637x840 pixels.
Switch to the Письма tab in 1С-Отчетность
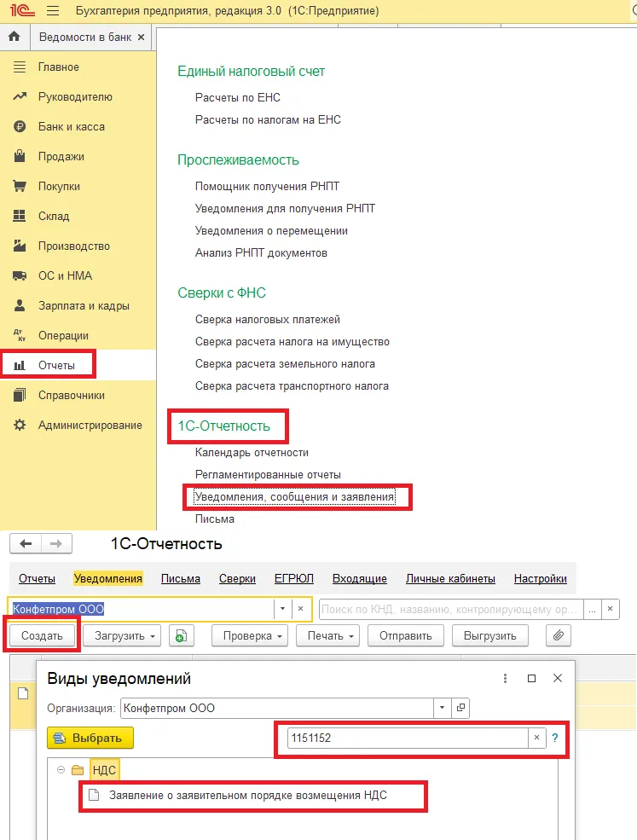181,578
